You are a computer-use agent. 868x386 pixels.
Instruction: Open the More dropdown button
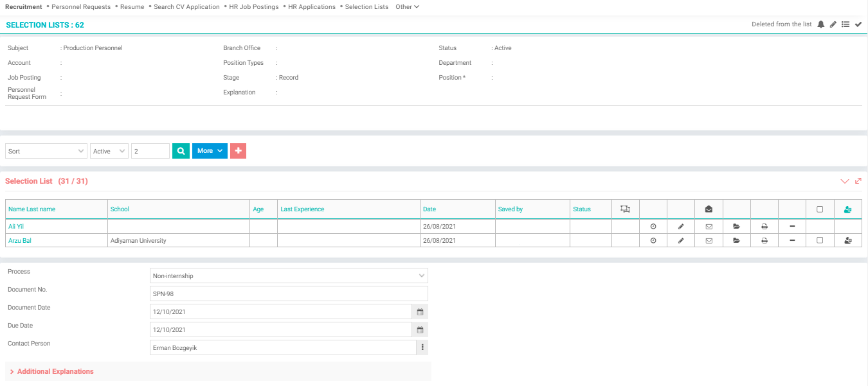point(210,151)
